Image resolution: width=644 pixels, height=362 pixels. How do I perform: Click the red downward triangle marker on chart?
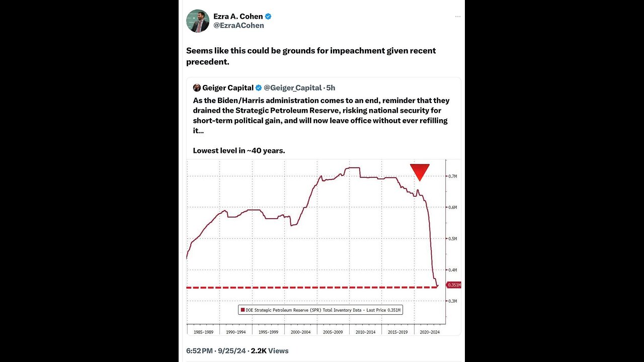coord(420,172)
